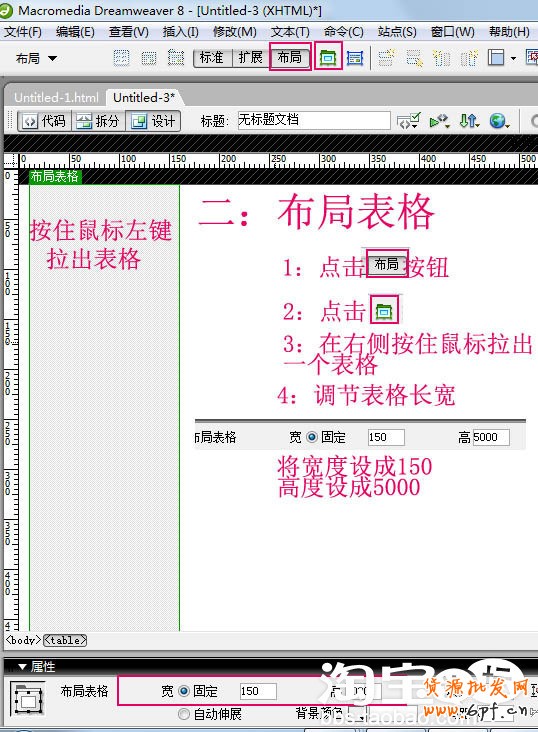The image size is (538, 732).
Task: Click the Insert Table icon
Action: tap(121, 58)
